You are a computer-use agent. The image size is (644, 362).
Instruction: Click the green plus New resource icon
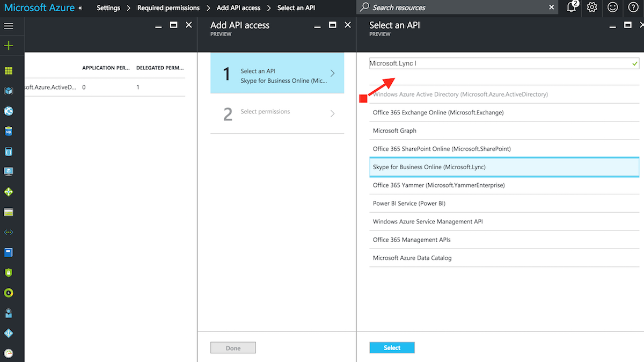9,45
